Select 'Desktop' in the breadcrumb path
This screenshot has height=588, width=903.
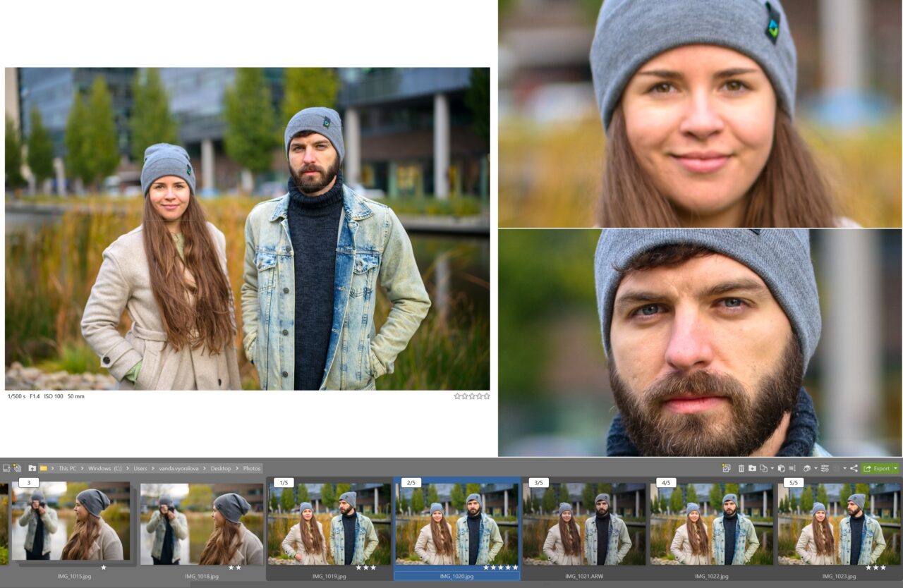tap(221, 468)
